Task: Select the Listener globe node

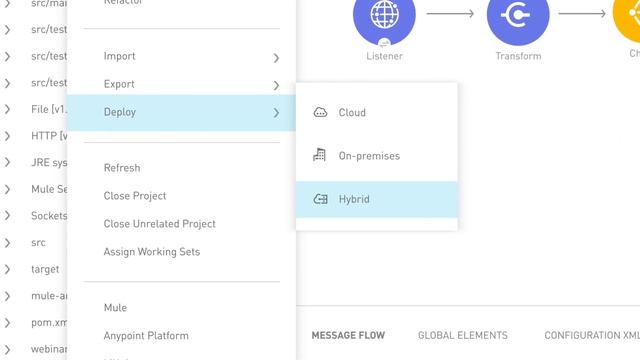Action: coord(384,16)
